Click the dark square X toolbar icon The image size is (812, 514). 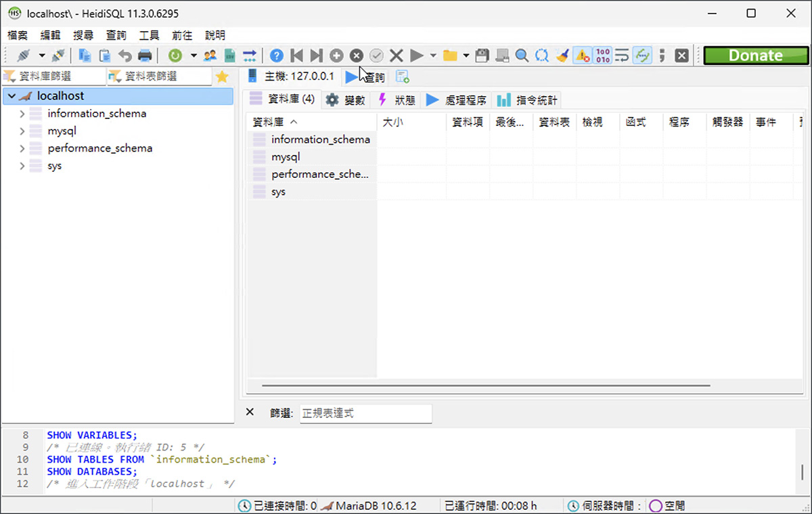[x=682, y=55]
